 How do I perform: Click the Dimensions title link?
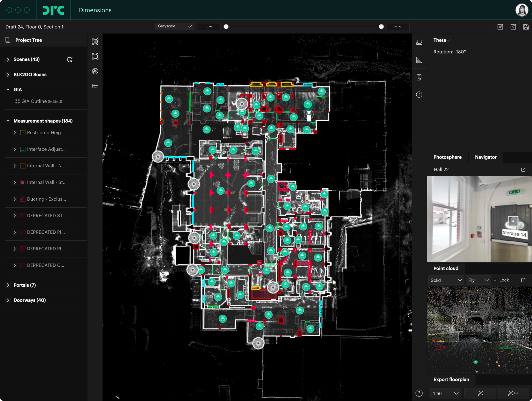click(x=95, y=10)
